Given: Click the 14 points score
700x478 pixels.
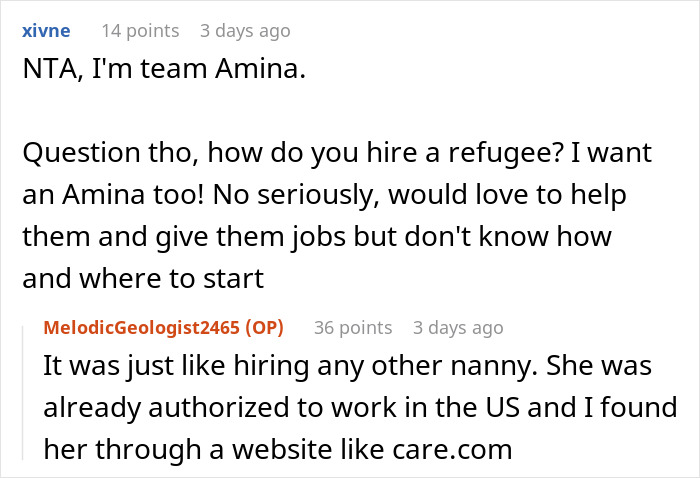Looking at the screenshot, I should [x=140, y=31].
